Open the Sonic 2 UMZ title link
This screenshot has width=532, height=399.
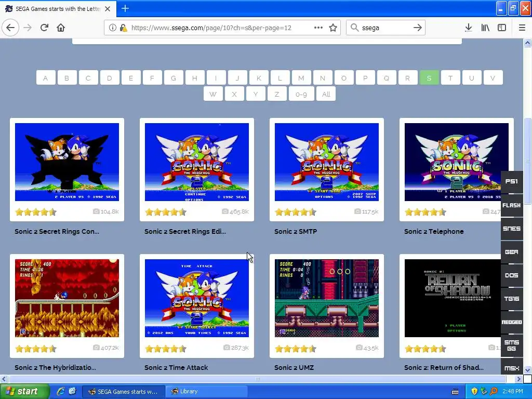(x=294, y=367)
